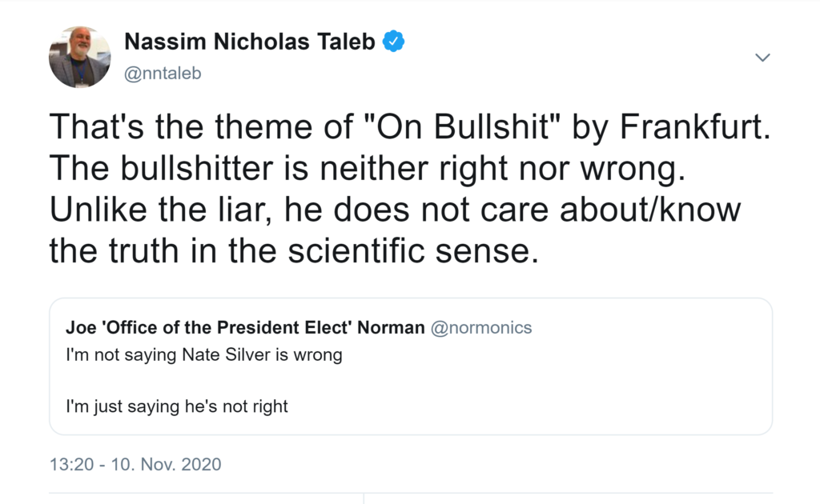
Task: Click Nassim Nicholas Taleb's profile photo
Action: click(x=79, y=57)
